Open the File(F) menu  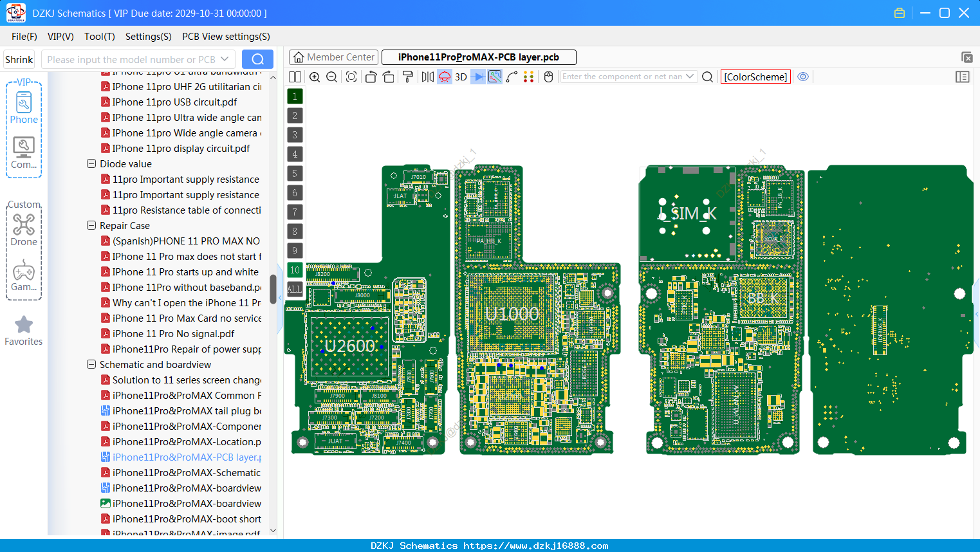[24, 37]
